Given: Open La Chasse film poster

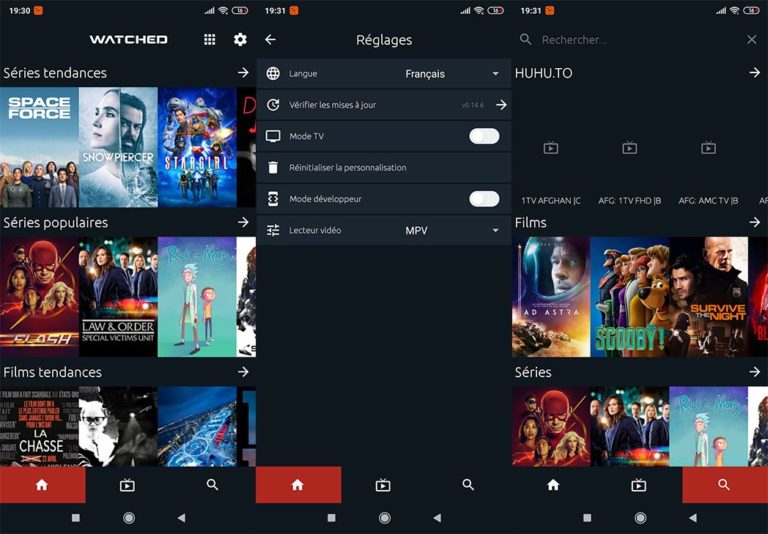Looking at the screenshot, I should click(x=39, y=426).
